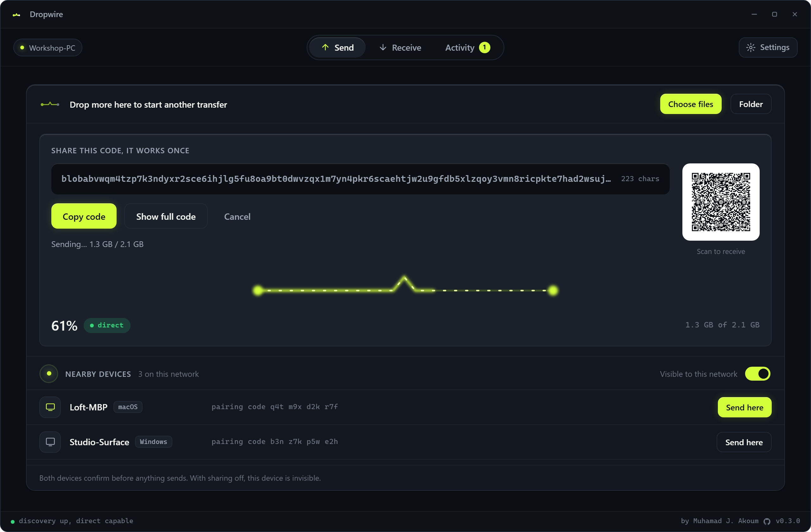
Task: Click pairing code q4t m9x d2k r7f
Action: 275,407
